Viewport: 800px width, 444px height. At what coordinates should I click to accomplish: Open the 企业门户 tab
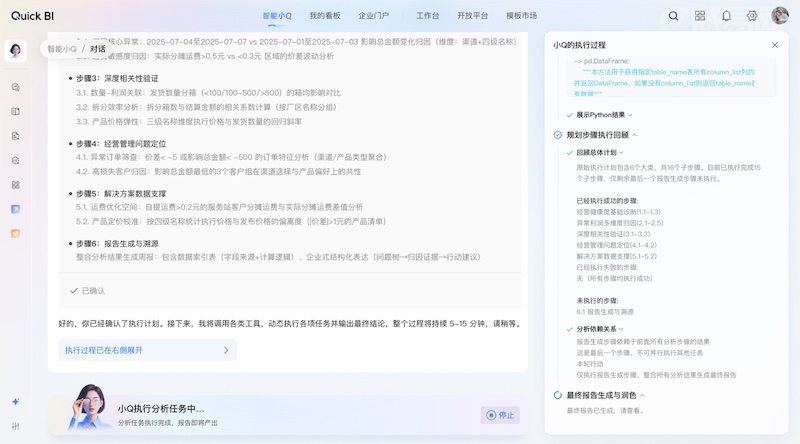(373, 16)
